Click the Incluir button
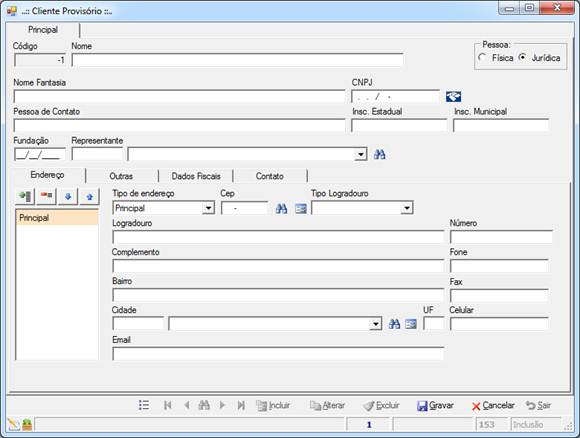The height and width of the screenshot is (438, 580). [x=273, y=405]
